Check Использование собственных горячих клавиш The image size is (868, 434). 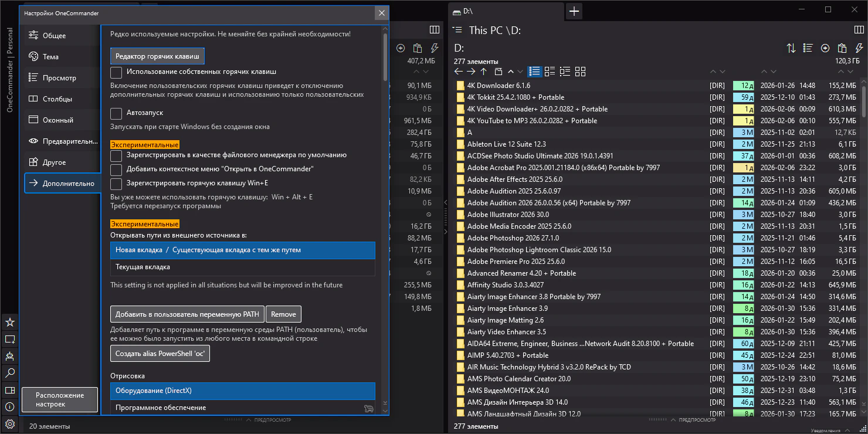click(x=116, y=72)
